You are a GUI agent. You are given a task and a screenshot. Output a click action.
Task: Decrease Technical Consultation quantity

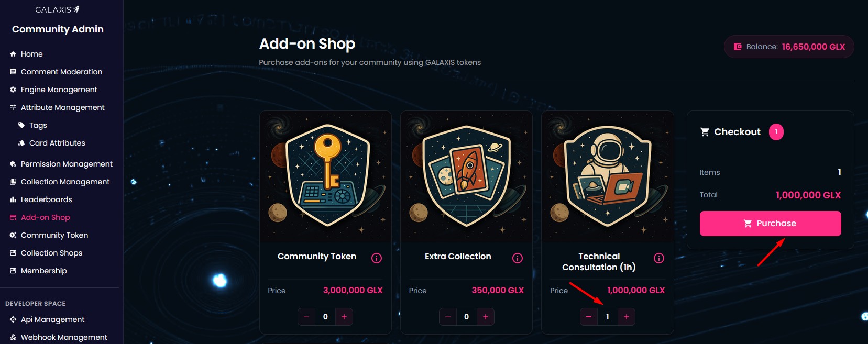pyautogui.click(x=589, y=317)
